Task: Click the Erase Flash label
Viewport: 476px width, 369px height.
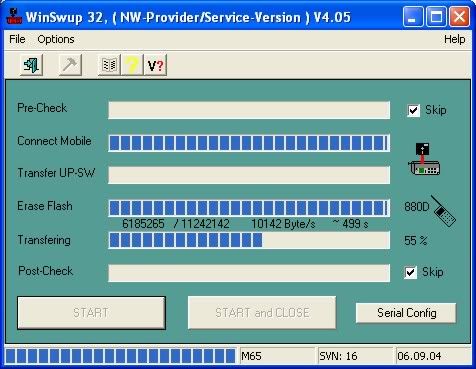Action: coord(45,206)
